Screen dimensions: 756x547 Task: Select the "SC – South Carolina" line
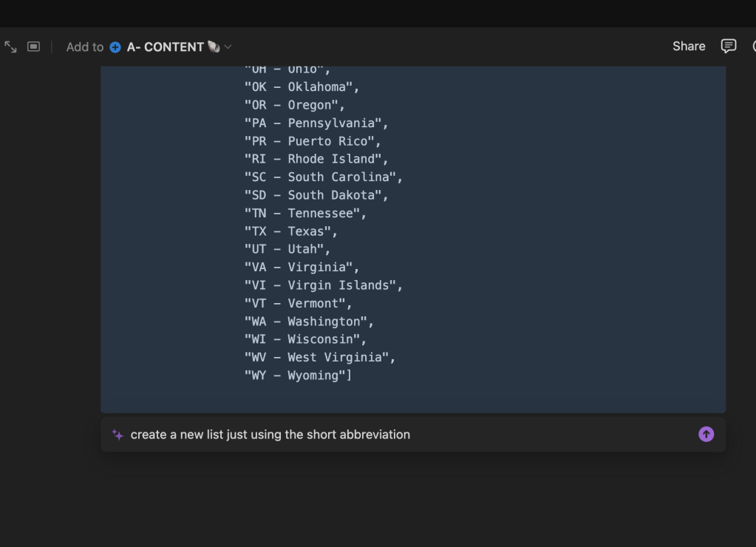click(x=324, y=177)
